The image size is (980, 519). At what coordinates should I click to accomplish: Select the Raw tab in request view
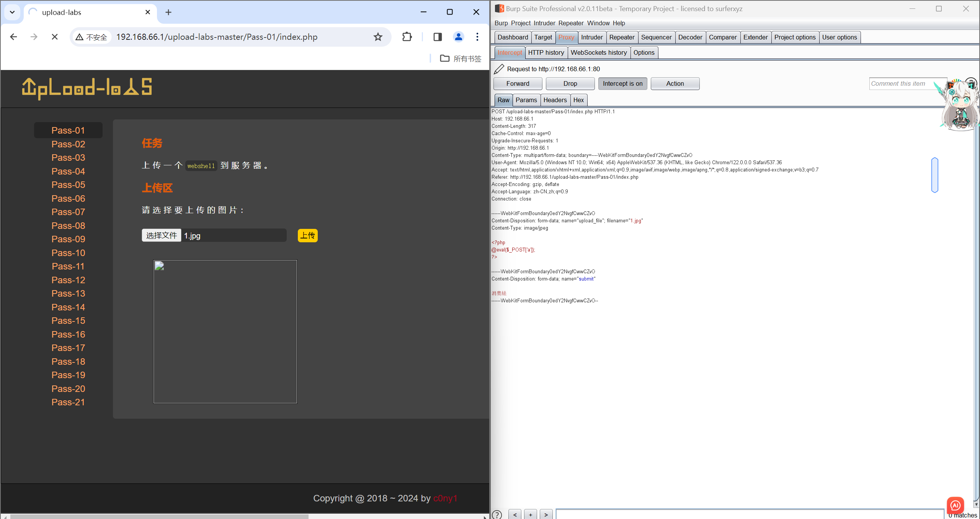pos(504,100)
